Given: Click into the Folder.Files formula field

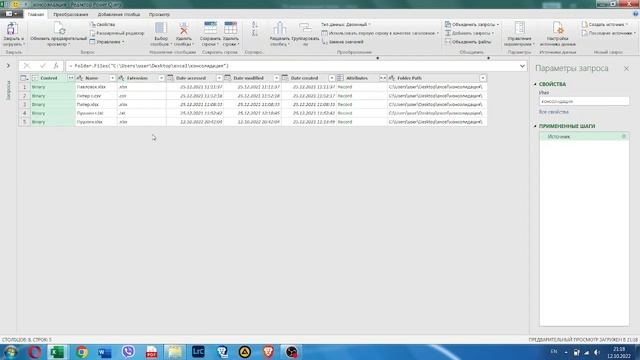Looking at the screenshot, I should tap(291, 66).
